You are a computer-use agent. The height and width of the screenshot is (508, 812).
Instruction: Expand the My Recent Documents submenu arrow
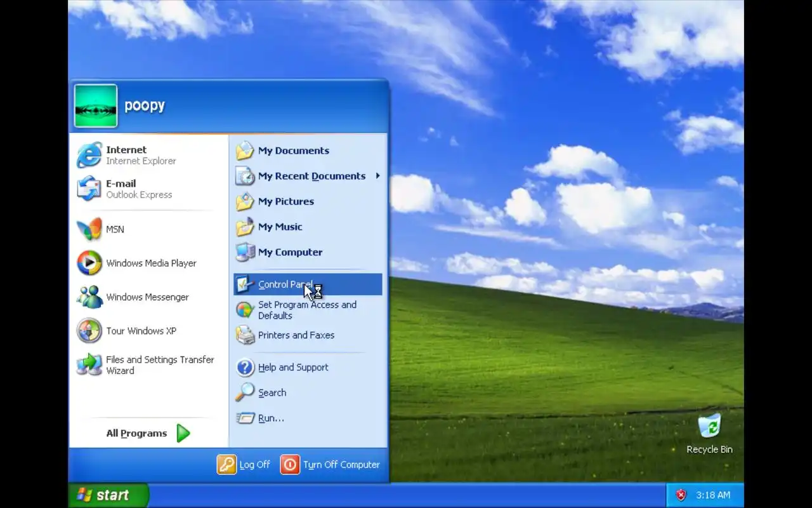(377, 175)
